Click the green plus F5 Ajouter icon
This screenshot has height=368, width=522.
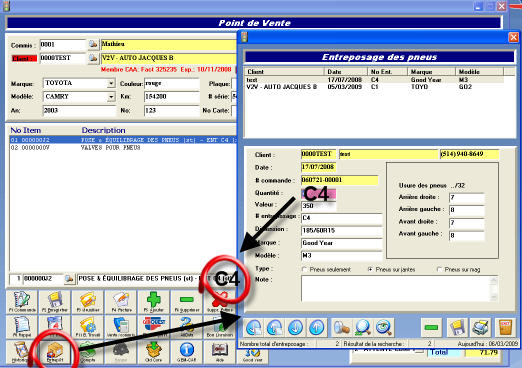[154, 301]
